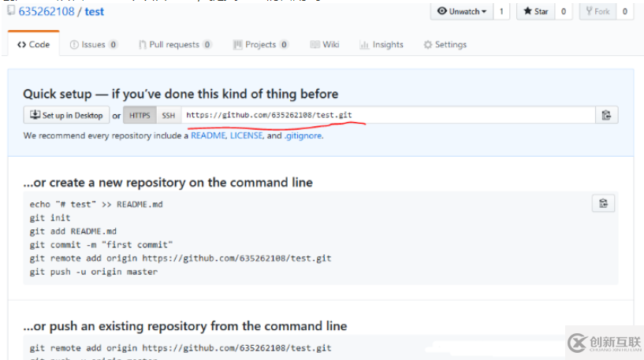Select the SSH clone protocol
This screenshot has height=360, width=644.
pos(169,115)
